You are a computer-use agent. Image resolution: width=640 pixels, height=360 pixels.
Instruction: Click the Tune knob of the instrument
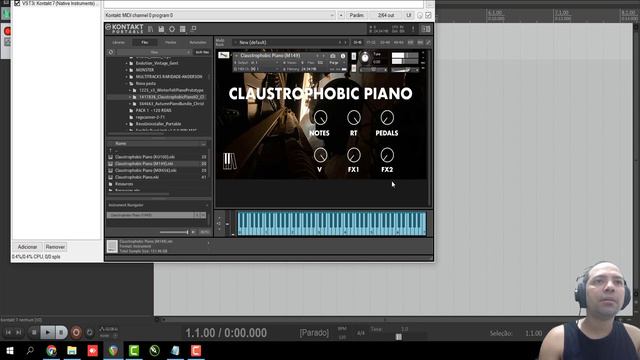tap(365, 58)
